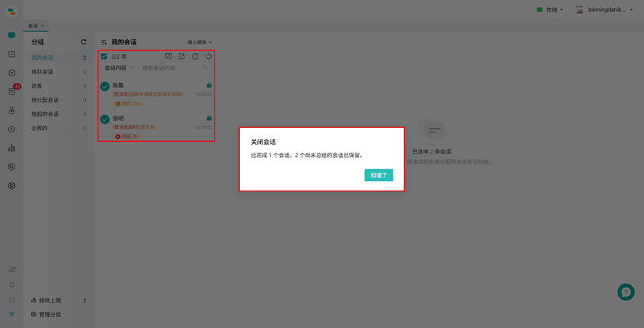Viewport: 644px width, 328px height.
Task: Expand the 接入顺序 sort dropdown
Action: tap(200, 42)
